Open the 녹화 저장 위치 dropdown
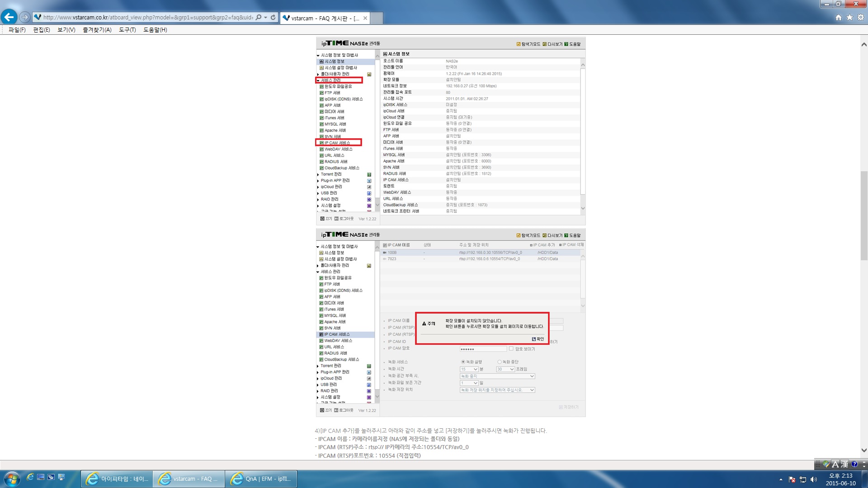 tap(497, 390)
